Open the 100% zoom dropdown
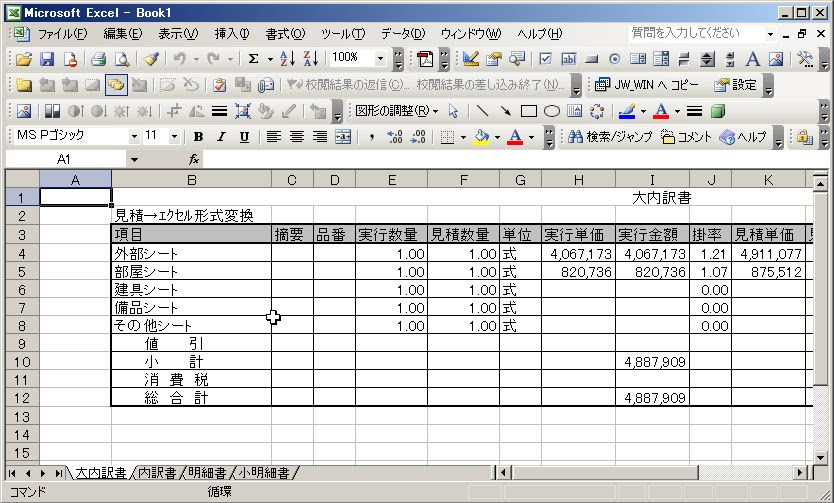The image size is (834, 503). click(x=380, y=58)
